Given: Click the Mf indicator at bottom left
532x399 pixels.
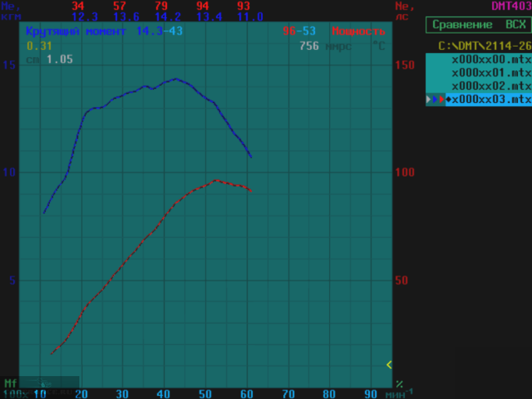Looking at the screenshot, I should (10, 383).
